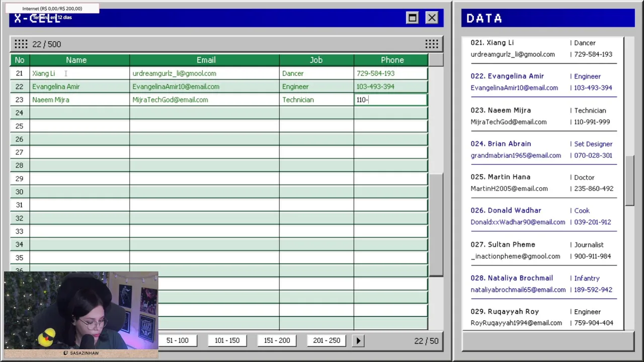This screenshot has height=362, width=644.
Task: Click the 22 / 500 progress counter
Action: pyautogui.click(x=46, y=44)
